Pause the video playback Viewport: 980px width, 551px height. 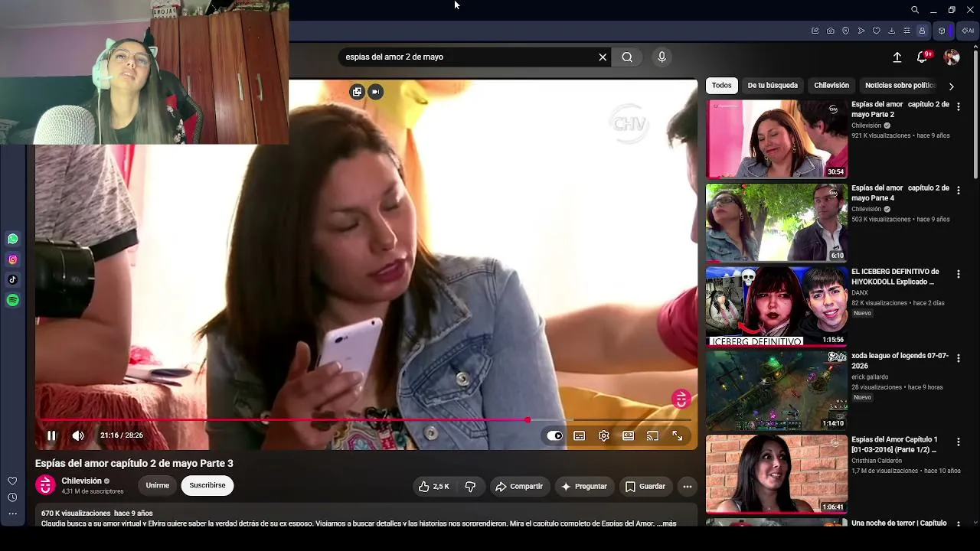(x=51, y=435)
